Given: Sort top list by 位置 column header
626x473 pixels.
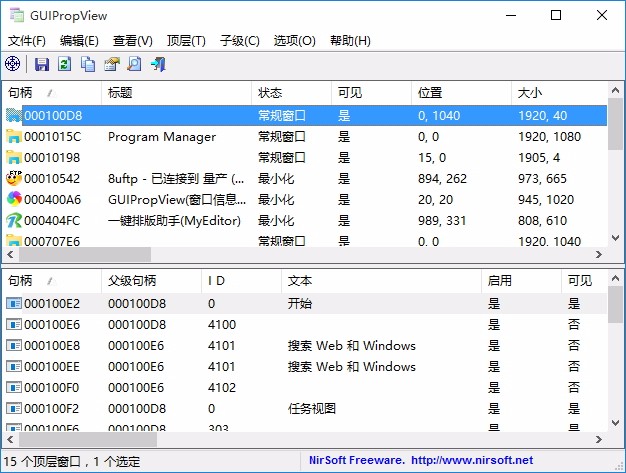Looking at the screenshot, I should click(462, 93).
